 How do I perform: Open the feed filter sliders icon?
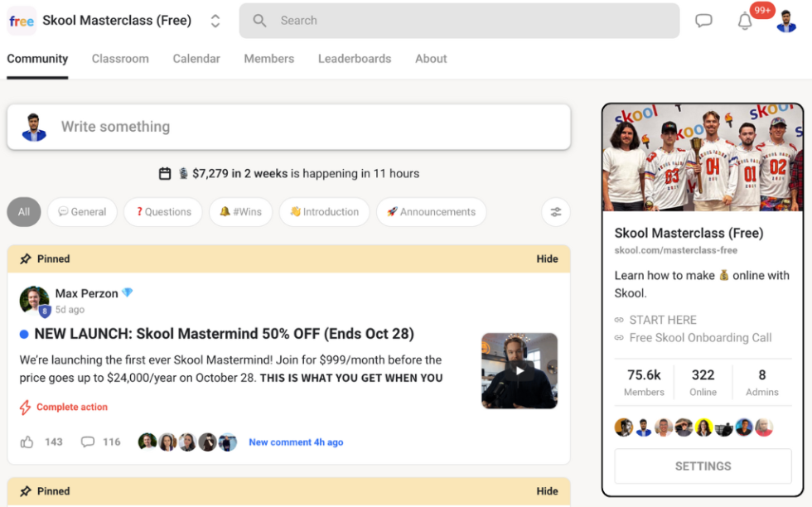[556, 212]
